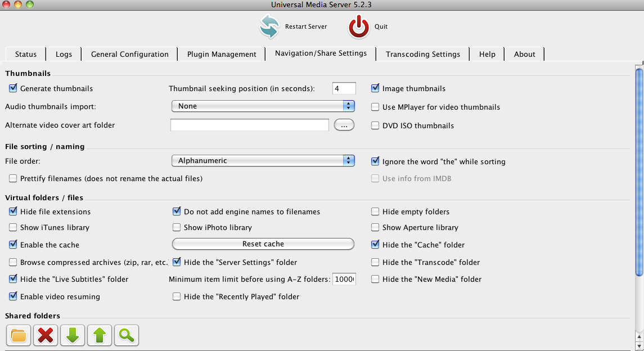Uncheck Hide file extensions
This screenshot has height=351, width=644.
click(13, 211)
